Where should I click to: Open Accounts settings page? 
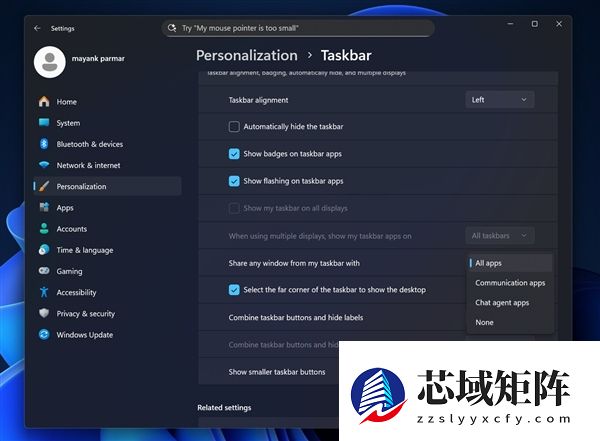107,229
